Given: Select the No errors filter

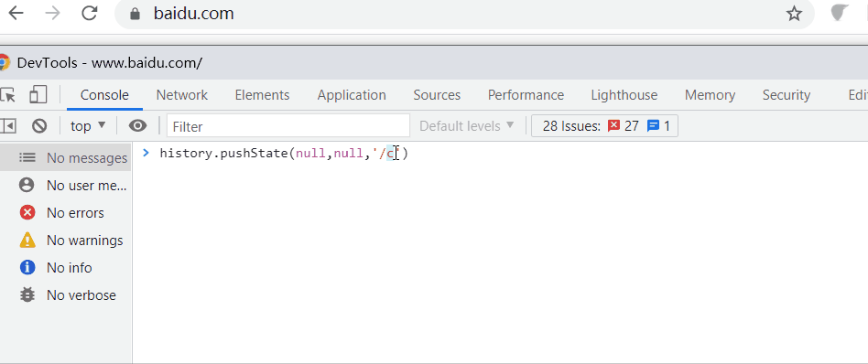Looking at the screenshot, I should [67, 213].
